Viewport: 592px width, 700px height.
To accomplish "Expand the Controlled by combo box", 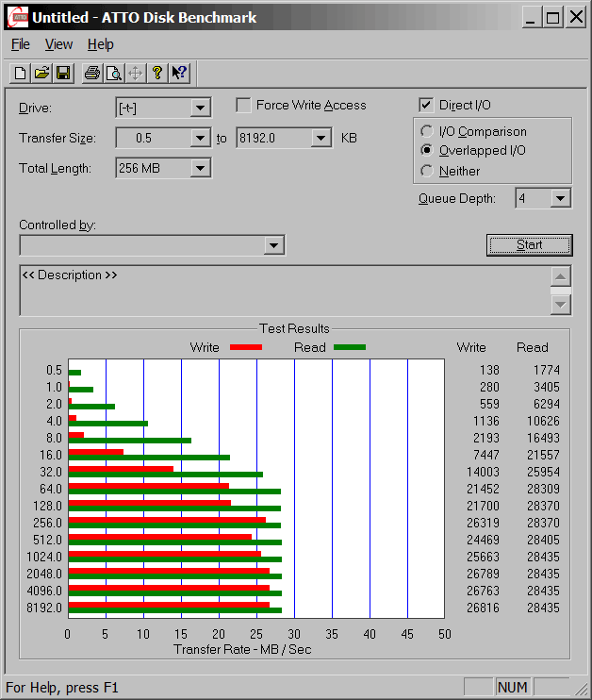I will [x=273, y=245].
